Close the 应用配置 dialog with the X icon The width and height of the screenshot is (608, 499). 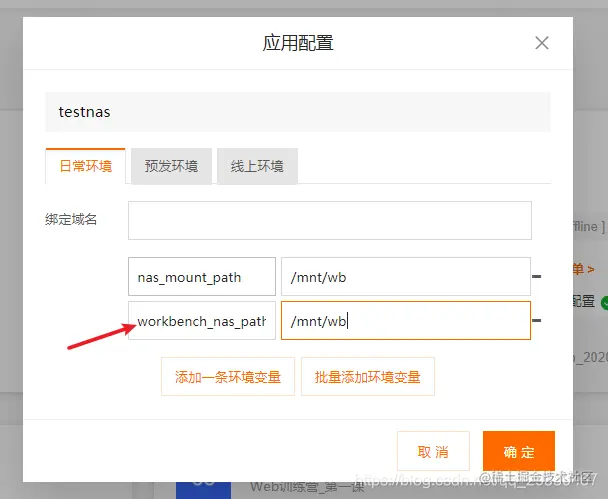542,43
